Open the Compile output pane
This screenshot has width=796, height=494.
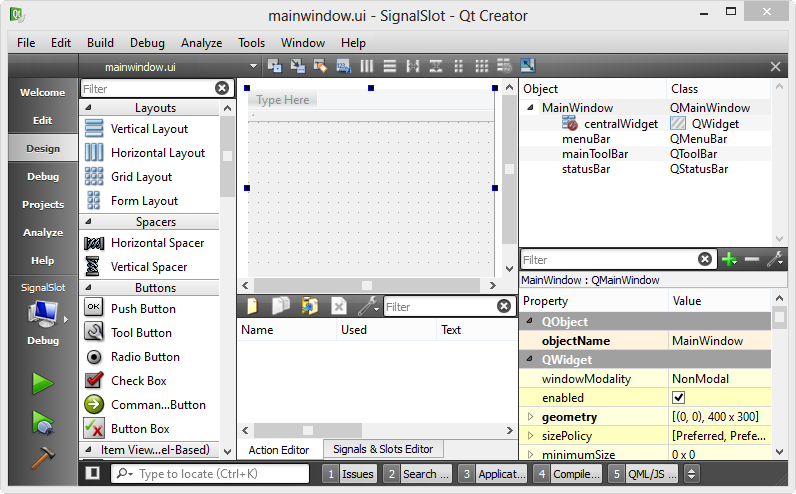[x=570, y=474]
